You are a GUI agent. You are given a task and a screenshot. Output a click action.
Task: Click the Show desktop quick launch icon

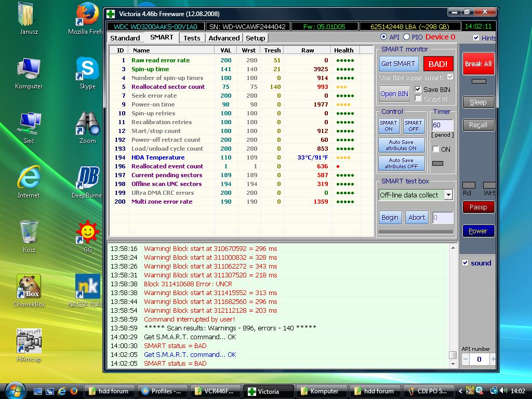point(37,391)
